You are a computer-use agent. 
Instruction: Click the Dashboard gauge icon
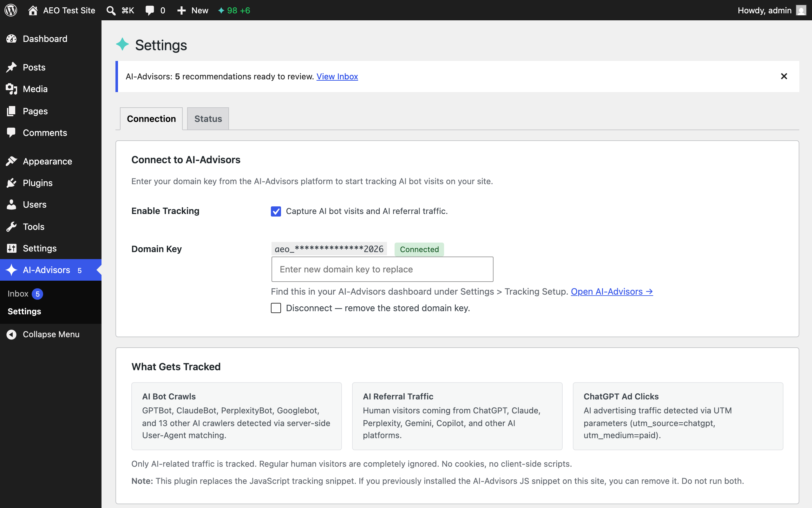click(x=11, y=39)
